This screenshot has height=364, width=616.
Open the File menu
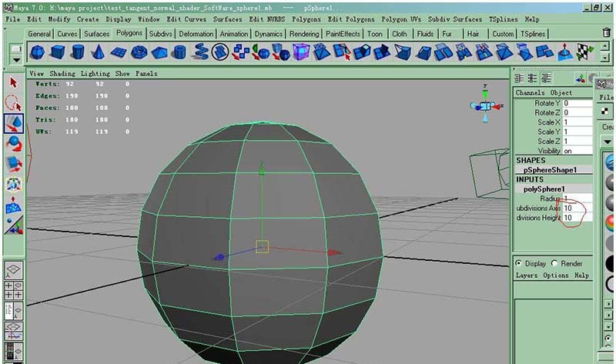pyautogui.click(x=12, y=18)
